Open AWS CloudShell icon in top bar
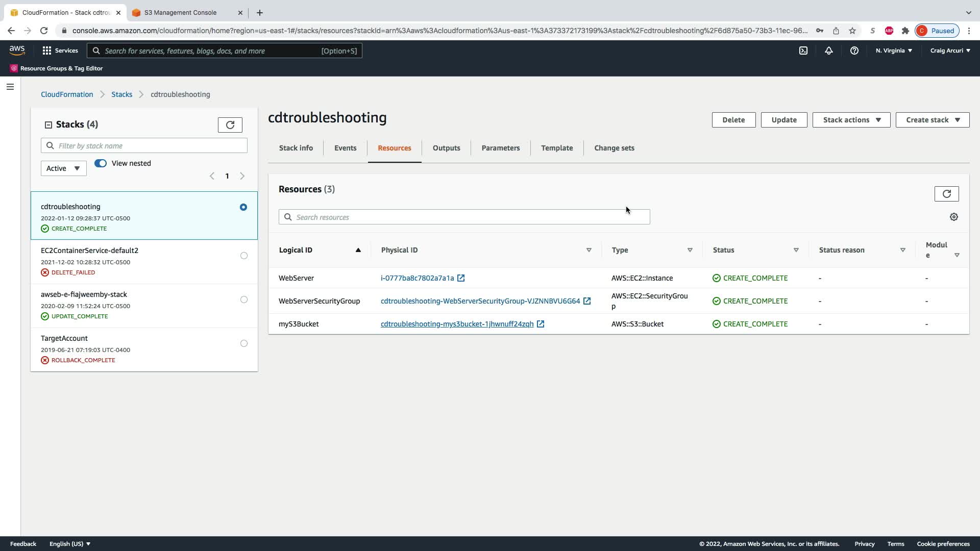The width and height of the screenshot is (980, 551). (x=803, y=51)
